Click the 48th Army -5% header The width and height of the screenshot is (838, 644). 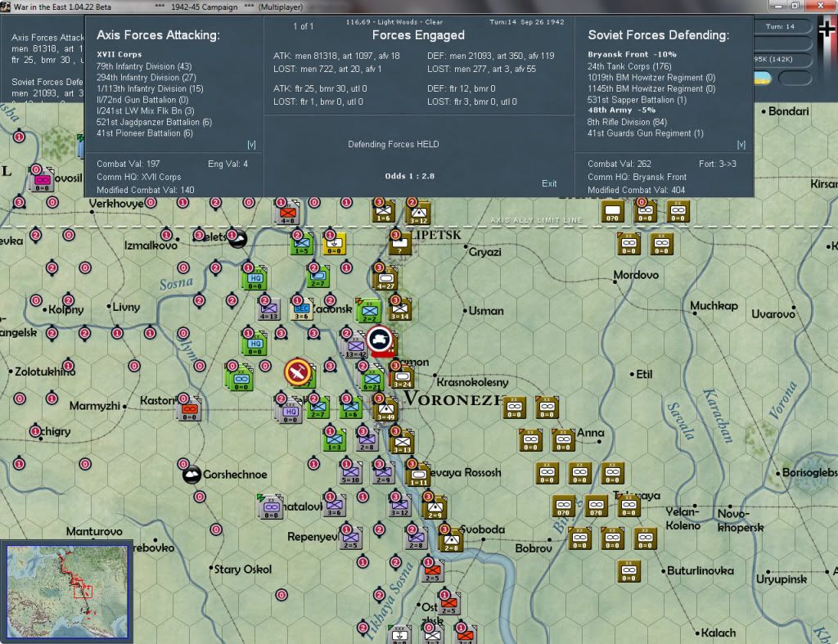coord(621,110)
